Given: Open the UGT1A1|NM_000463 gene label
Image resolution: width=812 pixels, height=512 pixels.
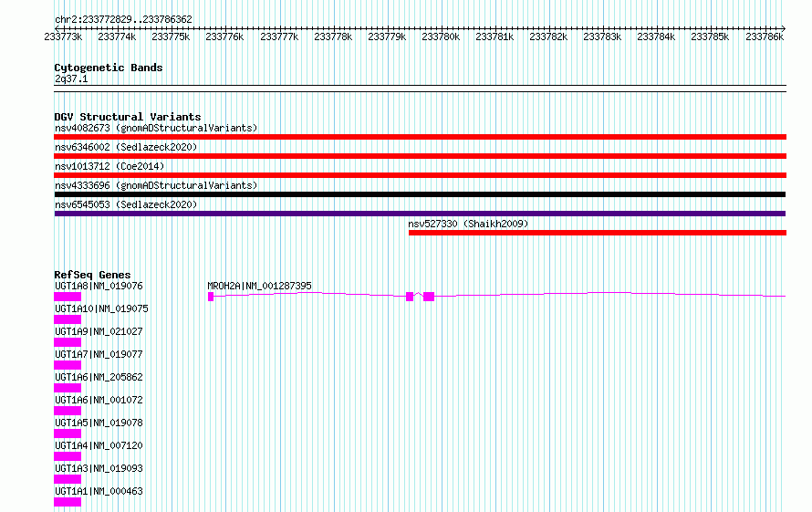Looking at the screenshot, I should pyautogui.click(x=99, y=491).
